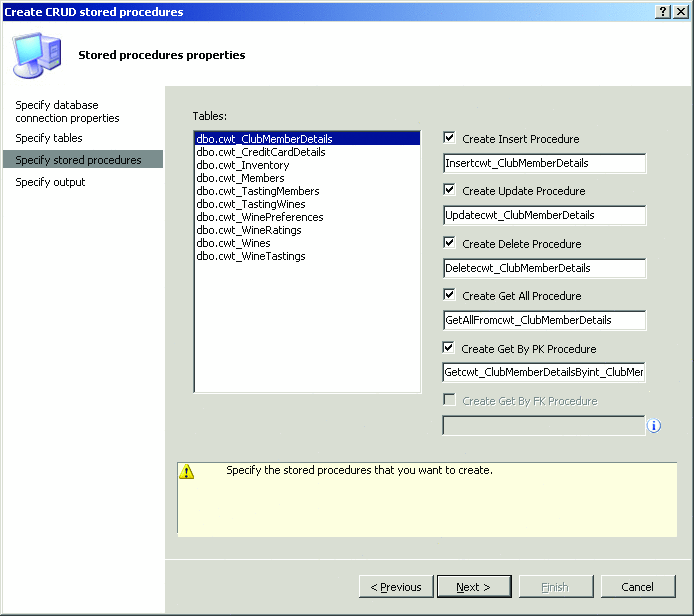Viewport: 694px width, 616px height.
Task: Click the Next button
Action: pyautogui.click(x=474, y=587)
